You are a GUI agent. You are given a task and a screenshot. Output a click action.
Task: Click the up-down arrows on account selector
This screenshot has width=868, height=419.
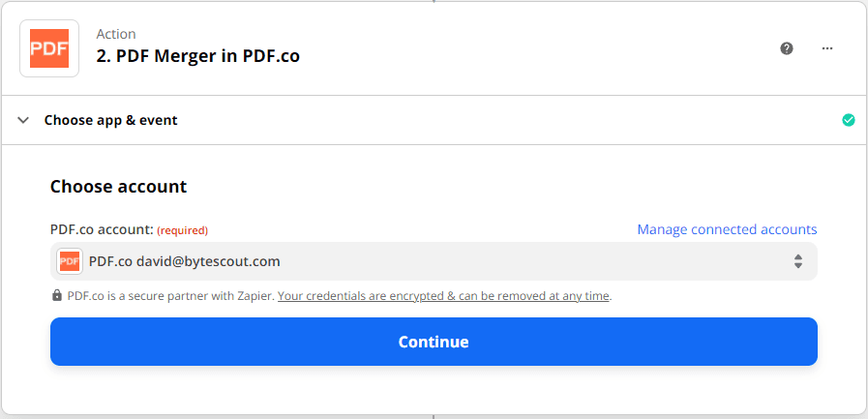[x=798, y=261]
